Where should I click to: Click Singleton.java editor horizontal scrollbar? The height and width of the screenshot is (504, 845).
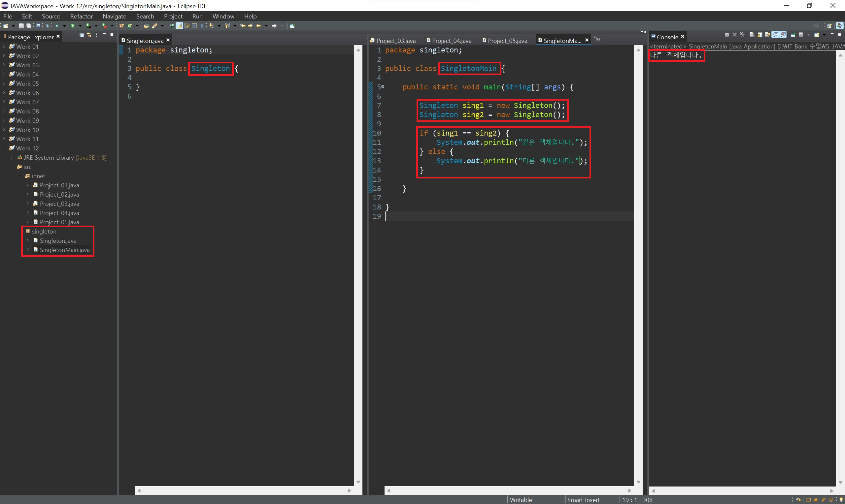pos(244,490)
